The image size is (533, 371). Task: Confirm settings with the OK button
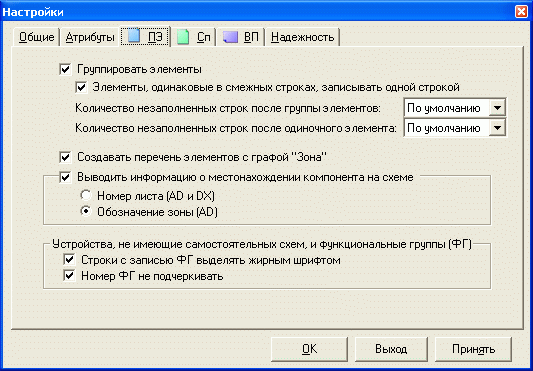[309, 349]
